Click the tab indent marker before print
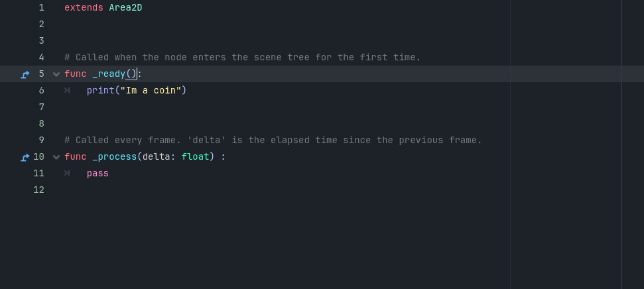644x289 pixels. (67, 90)
